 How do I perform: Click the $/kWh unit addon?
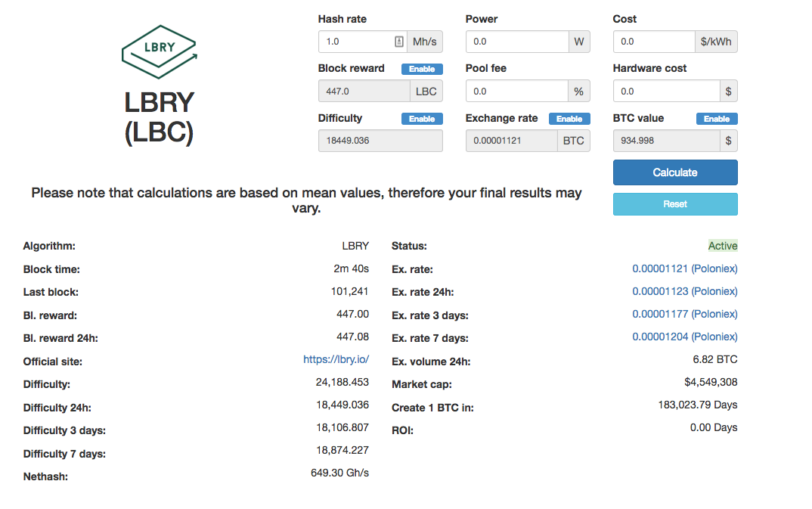tap(716, 42)
